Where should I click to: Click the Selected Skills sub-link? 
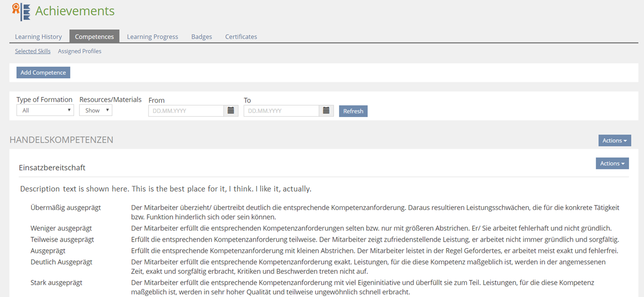coord(33,51)
